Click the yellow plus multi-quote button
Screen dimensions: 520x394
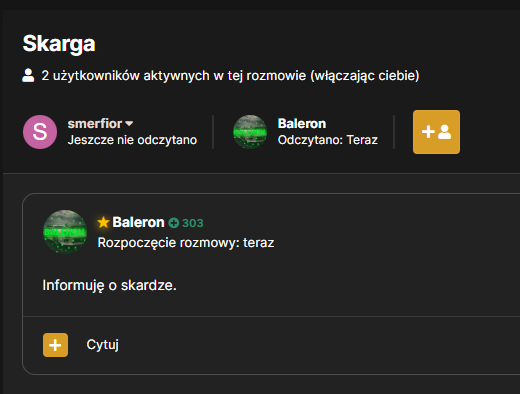(x=55, y=345)
